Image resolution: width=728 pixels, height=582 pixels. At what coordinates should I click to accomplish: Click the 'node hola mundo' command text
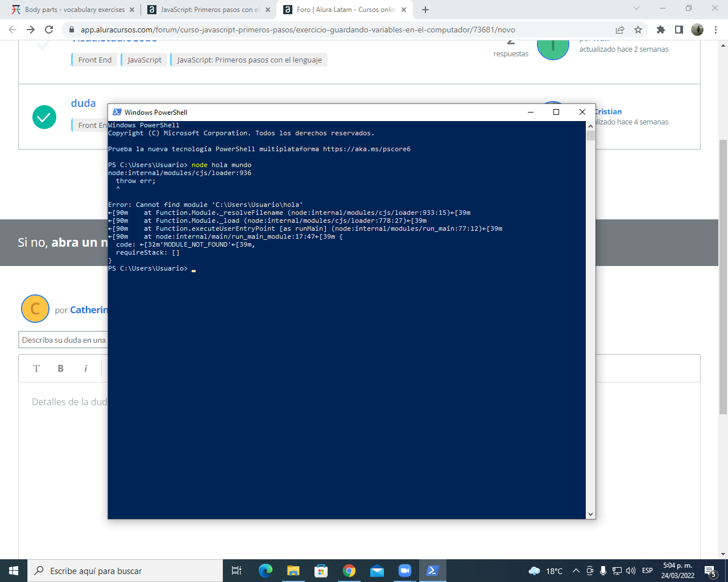coord(221,165)
